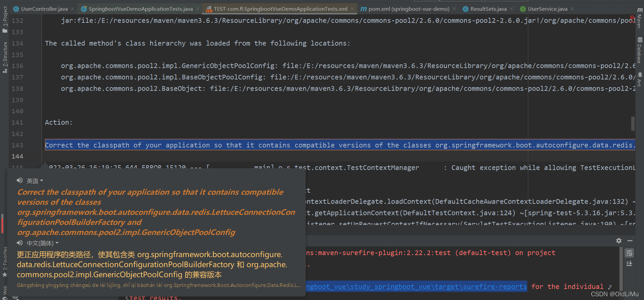644x300 pixels.
Task: Click the loadContext stack trace line
Action: tap(471, 201)
